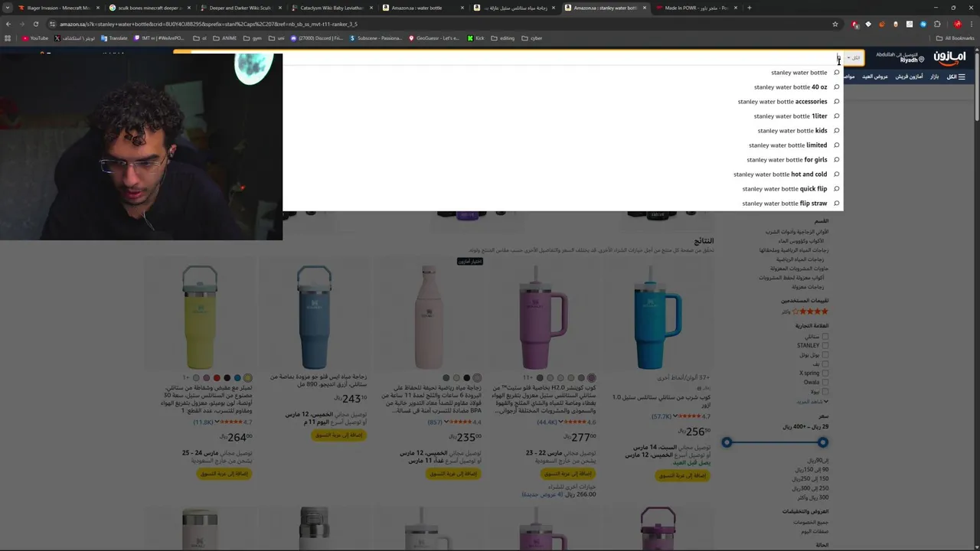Open the hamburger All menu icon
The width and height of the screenshot is (980, 551).
[x=962, y=77]
